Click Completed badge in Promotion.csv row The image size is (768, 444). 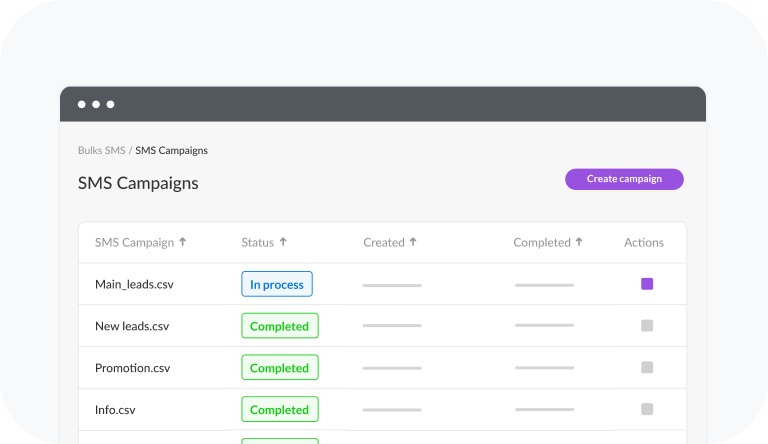280,367
